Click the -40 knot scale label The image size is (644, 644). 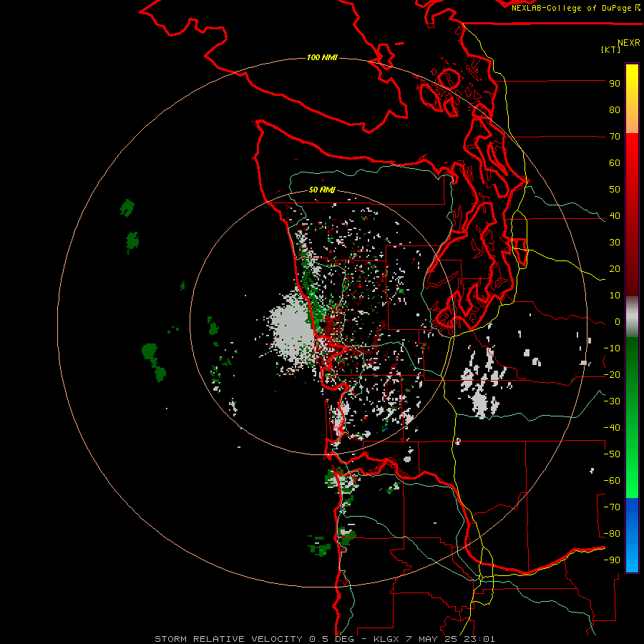612,428
